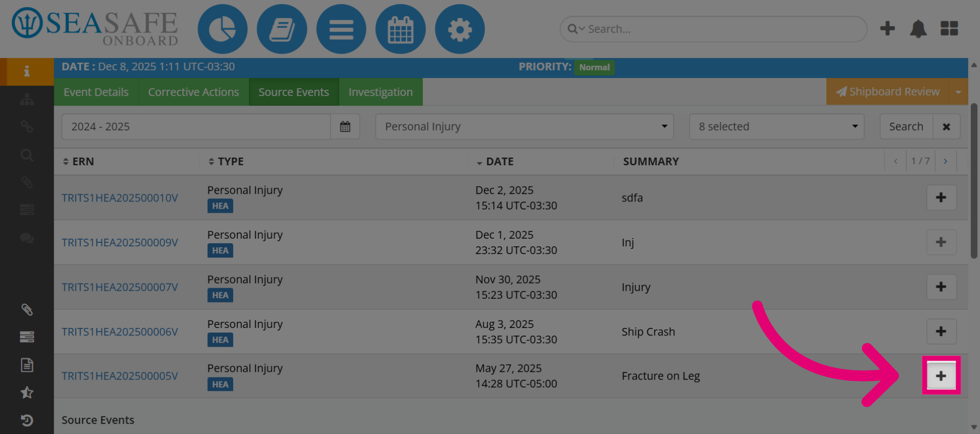
Task: Add the Fracture on Leg event
Action: point(941,376)
